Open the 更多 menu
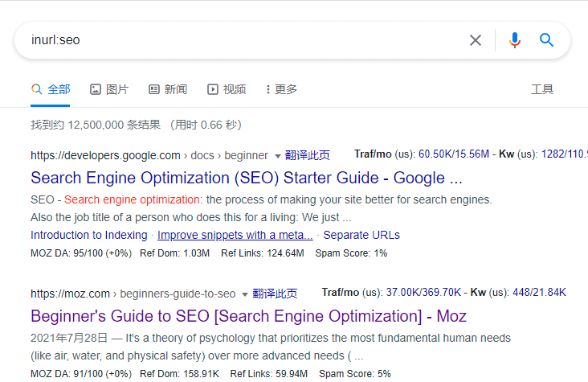The height and width of the screenshot is (382, 588). pos(286,89)
